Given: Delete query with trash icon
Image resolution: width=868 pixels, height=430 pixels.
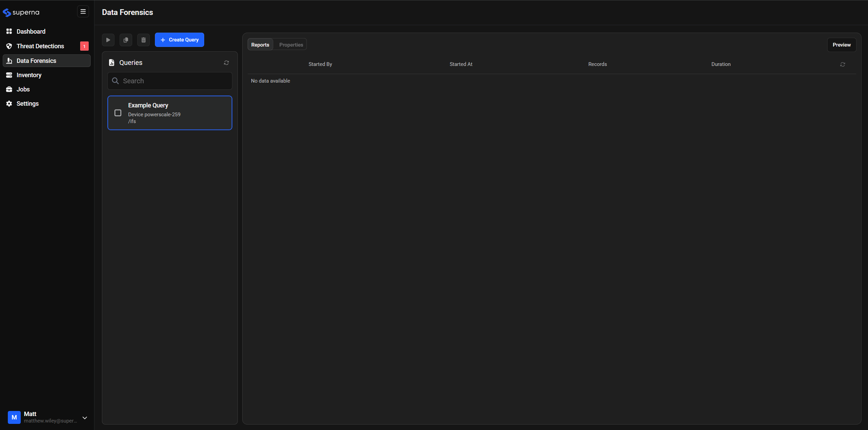Looking at the screenshot, I should [143, 40].
